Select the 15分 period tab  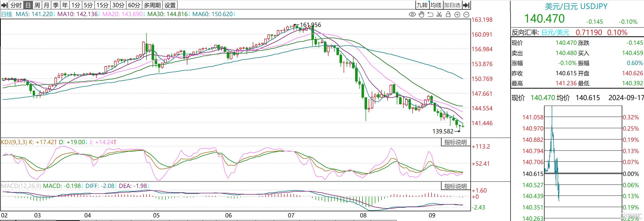(x=103, y=5)
